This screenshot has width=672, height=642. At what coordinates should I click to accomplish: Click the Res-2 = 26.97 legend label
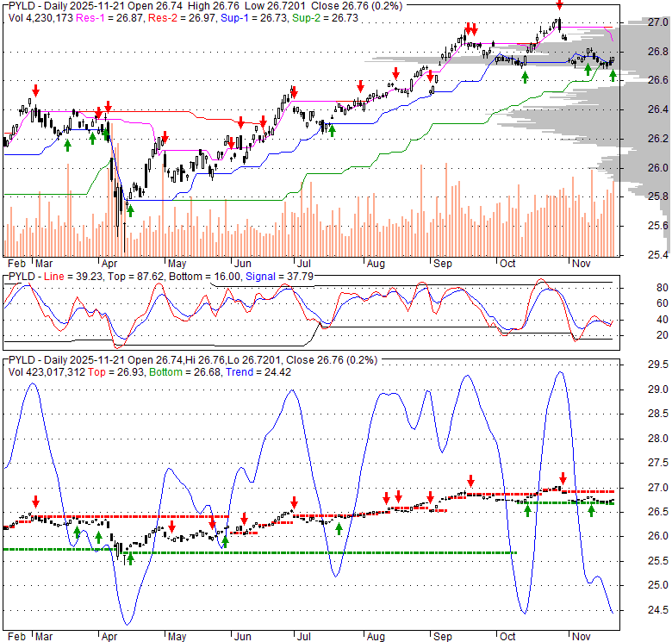click(x=182, y=18)
